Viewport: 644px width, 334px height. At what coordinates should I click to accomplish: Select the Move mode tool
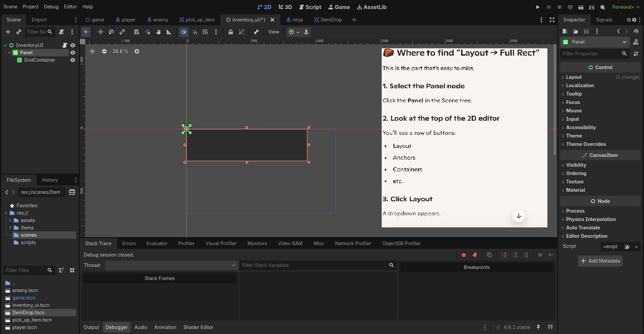point(100,32)
